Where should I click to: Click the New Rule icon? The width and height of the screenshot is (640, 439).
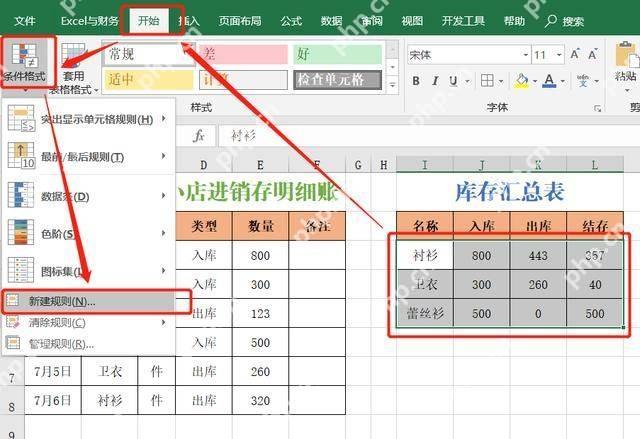(13, 301)
